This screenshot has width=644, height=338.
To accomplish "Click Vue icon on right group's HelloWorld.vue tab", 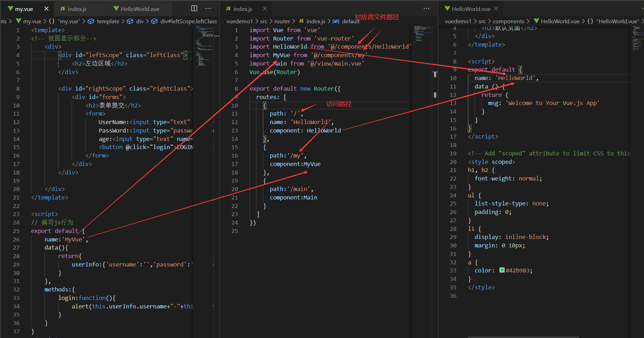I will (447, 8).
